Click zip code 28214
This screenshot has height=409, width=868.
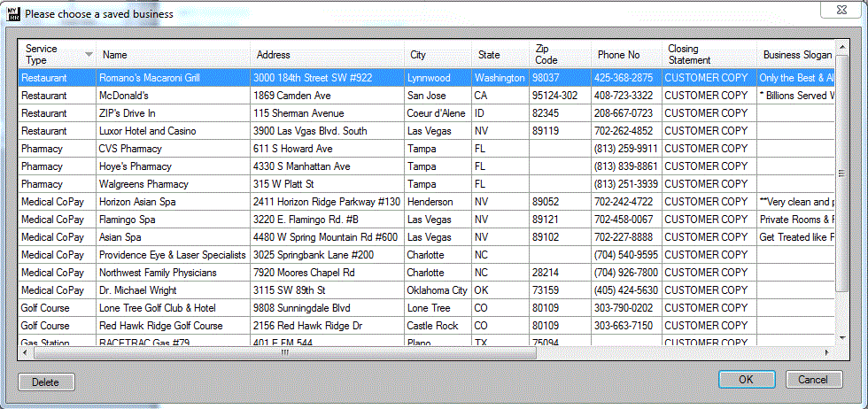coord(560,273)
